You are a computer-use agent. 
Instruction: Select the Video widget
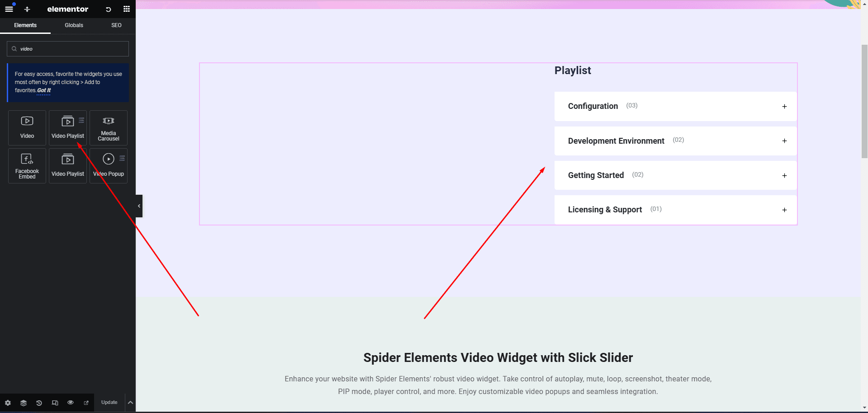[x=27, y=128]
